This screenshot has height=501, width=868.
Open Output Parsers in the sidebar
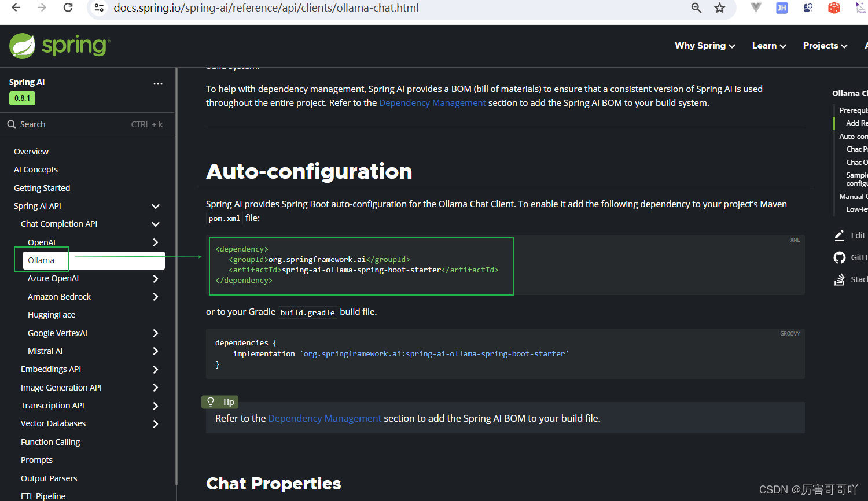coord(49,478)
